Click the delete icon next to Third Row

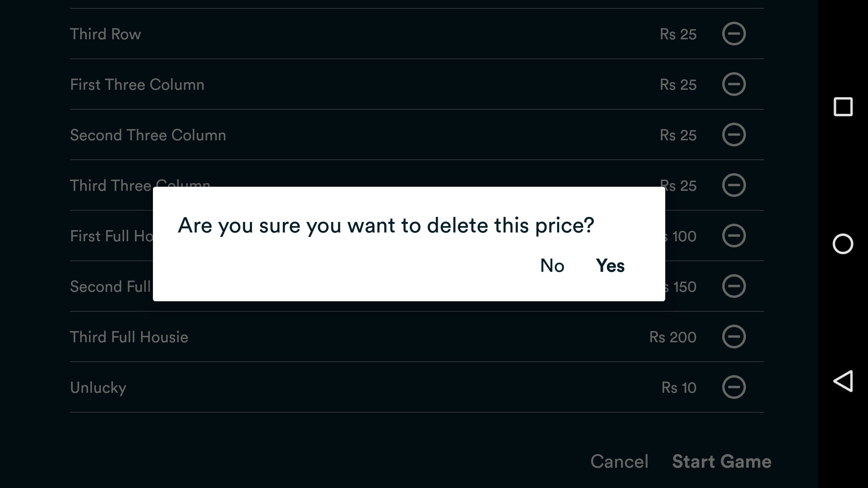pyautogui.click(x=734, y=33)
